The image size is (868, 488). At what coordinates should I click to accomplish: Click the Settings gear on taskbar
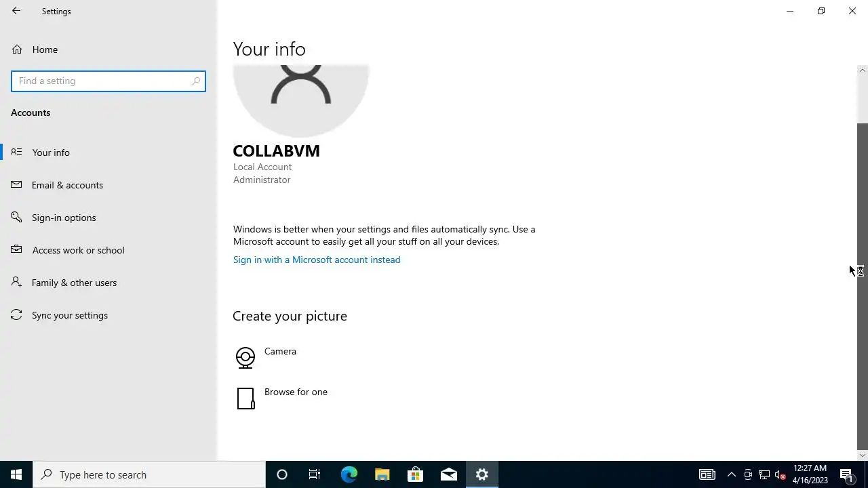[482, 474]
